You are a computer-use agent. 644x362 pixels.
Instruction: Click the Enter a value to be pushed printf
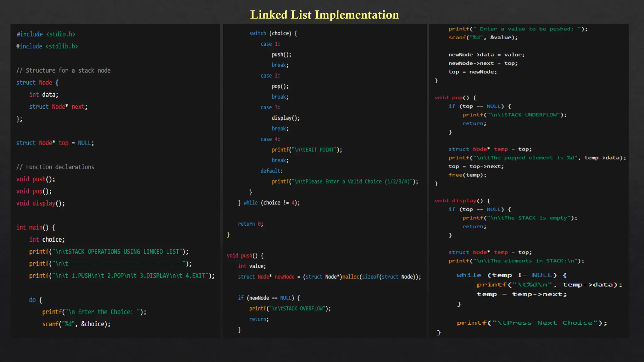[518, 29]
